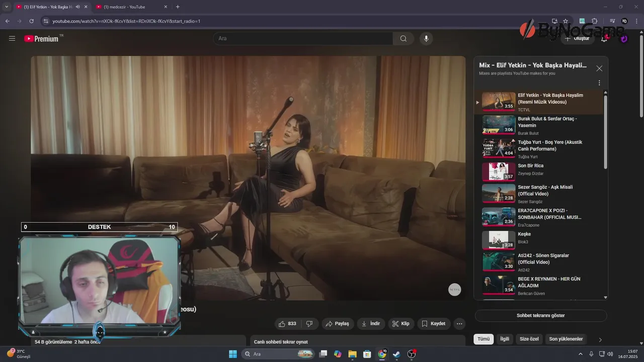This screenshot has width=644, height=362.
Task: Open the Mix playlist options menu
Action: coord(599,83)
